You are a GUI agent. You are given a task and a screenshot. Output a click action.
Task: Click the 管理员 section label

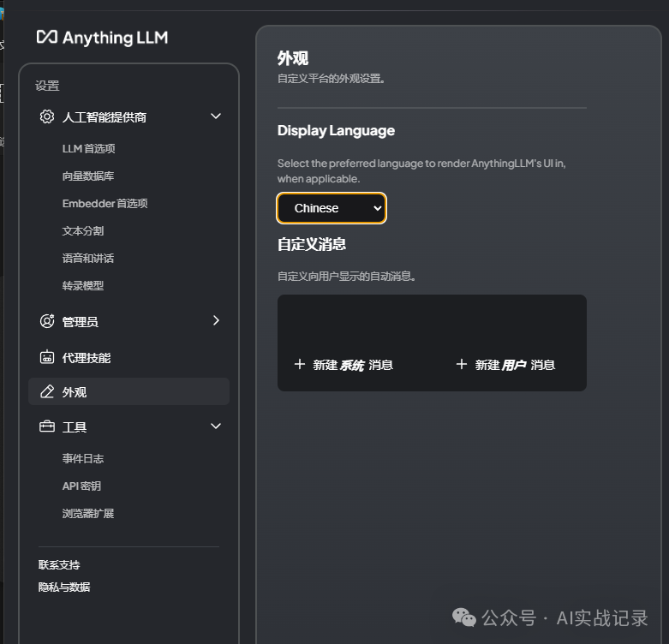tap(81, 322)
